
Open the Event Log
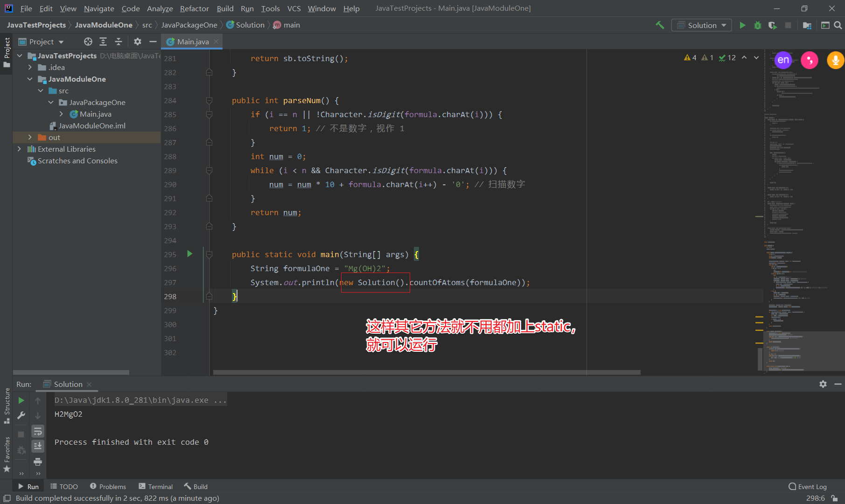808,486
